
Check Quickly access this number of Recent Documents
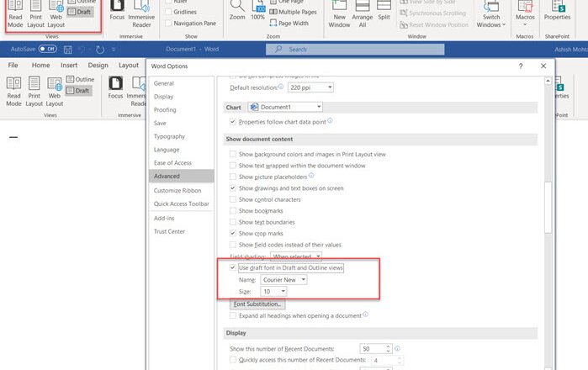pyautogui.click(x=232, y=360)
